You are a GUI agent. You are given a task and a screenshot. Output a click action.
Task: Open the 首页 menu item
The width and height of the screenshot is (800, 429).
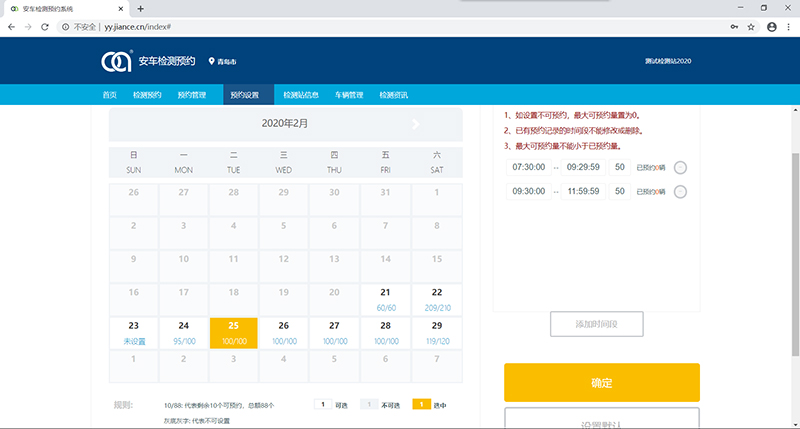coord(110,95)
